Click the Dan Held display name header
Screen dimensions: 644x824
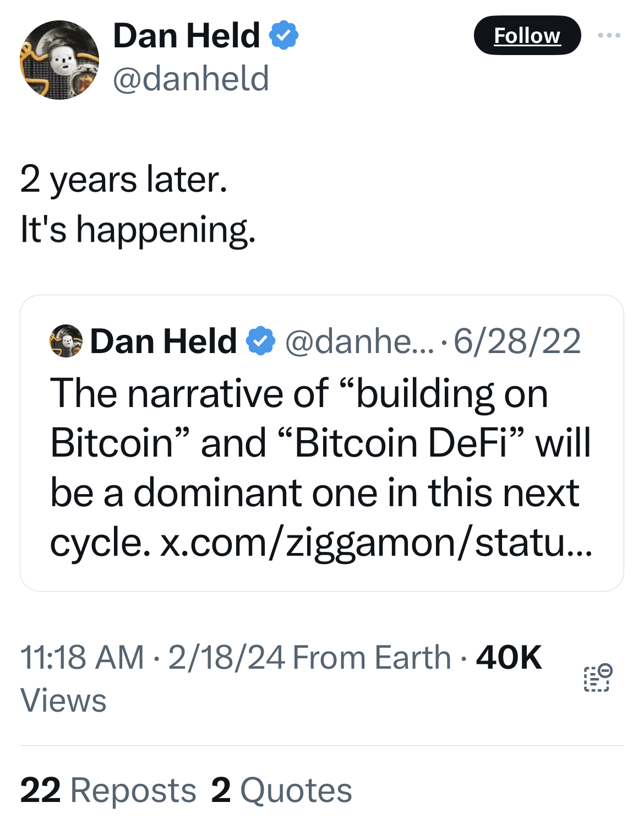click(186, 36)
